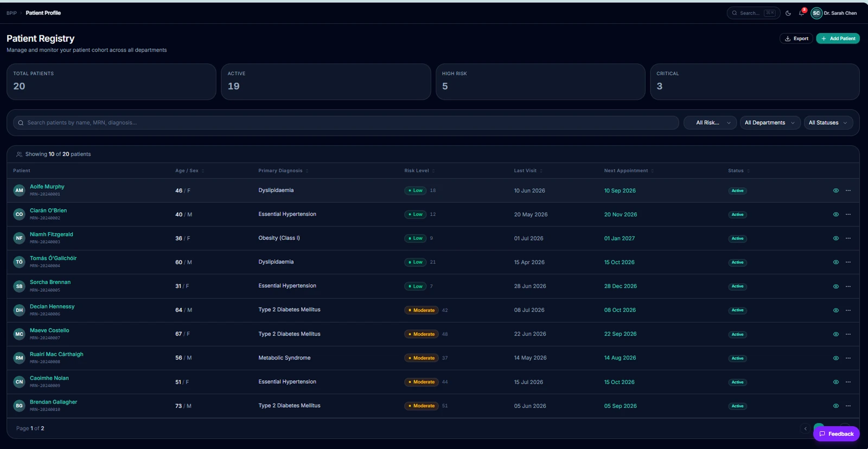This screenshot has height=449, width=868.
Task: Click next appointment 15 Oct 2026 for Caoimhe Nolan
Action: click(620, 382)
